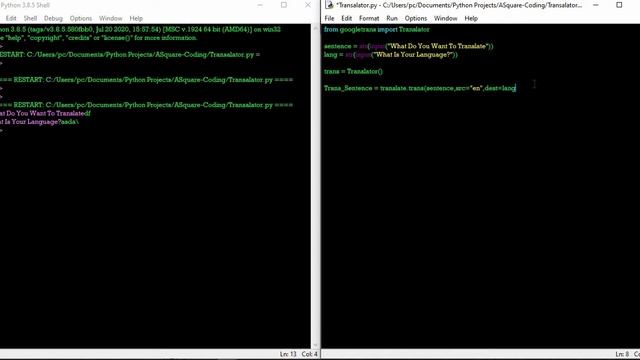
Task: Open the Window menu in the editor window
Action: tap(445, 18)
